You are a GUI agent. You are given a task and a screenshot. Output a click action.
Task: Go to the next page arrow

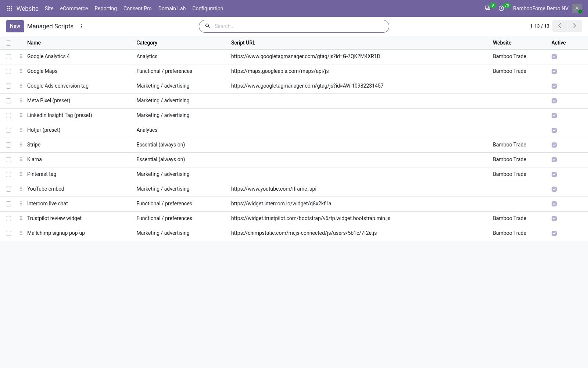pyautogui.click(x=575, y=26)
